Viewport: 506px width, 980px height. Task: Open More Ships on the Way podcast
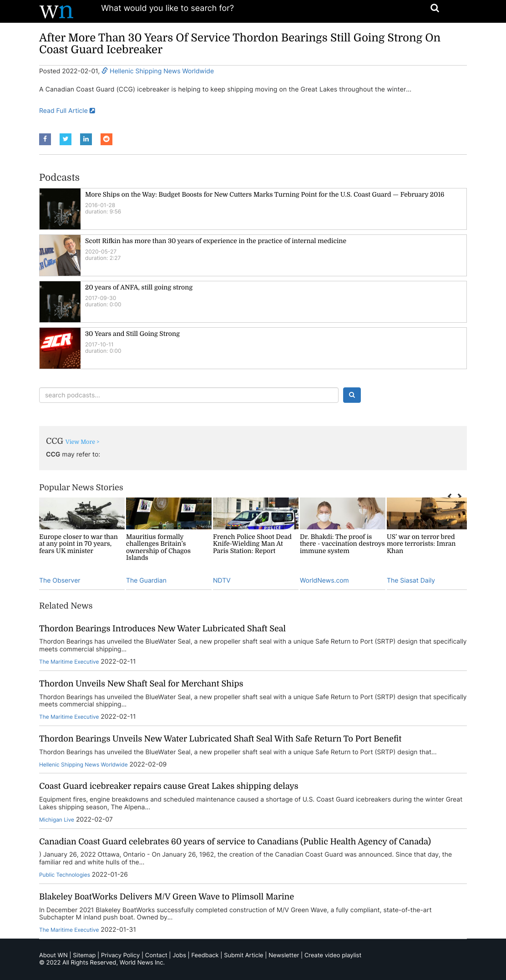264,194
